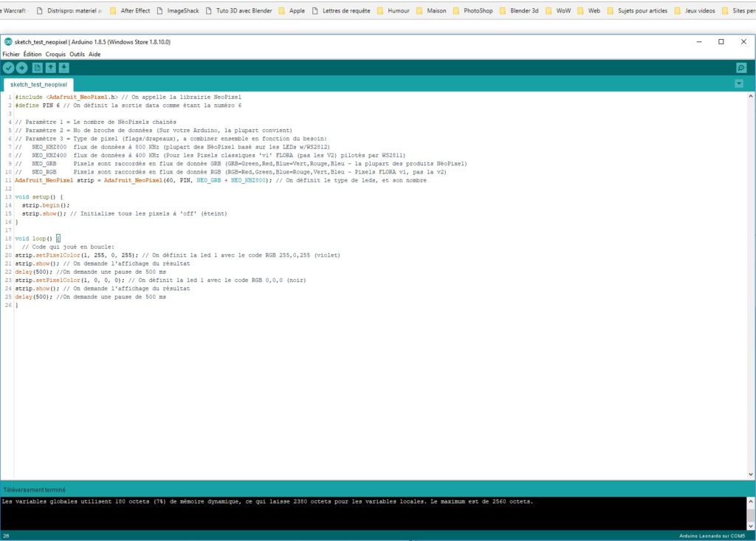This screenshot has width=756, height=541.
Task: Open the Tuto 3D avec Blender bookmark
Action: click(x=239, y=10)
